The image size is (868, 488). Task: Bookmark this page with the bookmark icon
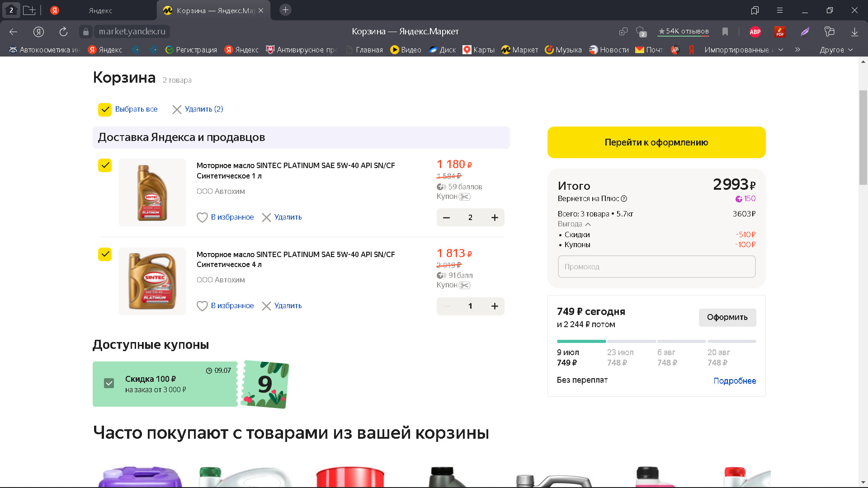coord(725,32)
